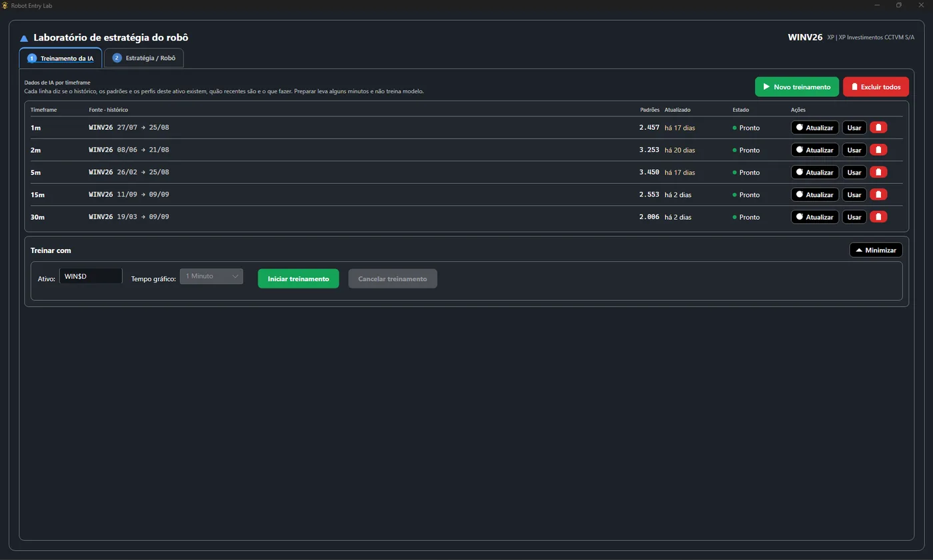This screenshot has width=933, height=560.
Task: Click the trash icon for the 30m timeframe
Action: pos(878,216)
